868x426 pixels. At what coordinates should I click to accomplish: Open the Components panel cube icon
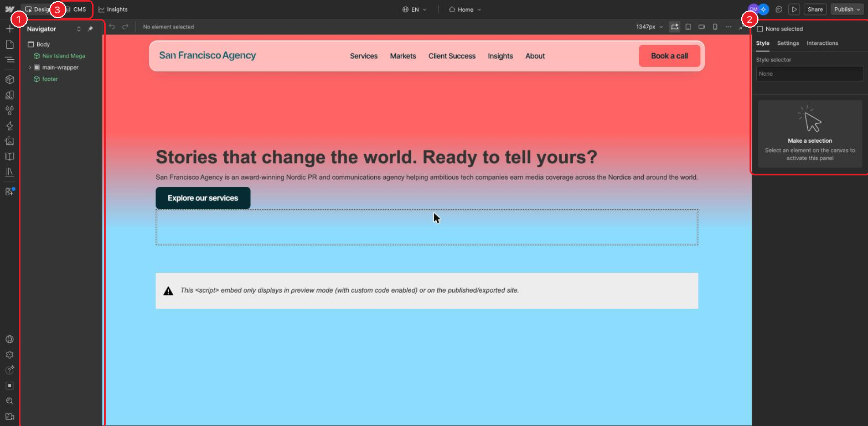pyautogui.click(x=9, y=80)
